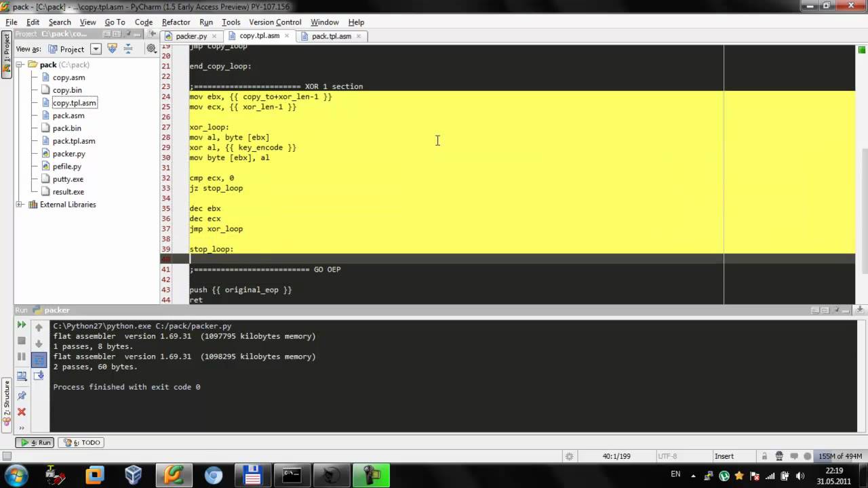Switch to the packer.py editor tab
The image size is (868, 488).
coord(191,36)
